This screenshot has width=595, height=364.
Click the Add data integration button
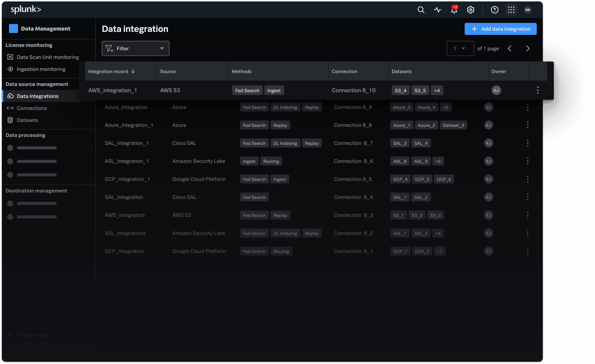pos(500,29)
